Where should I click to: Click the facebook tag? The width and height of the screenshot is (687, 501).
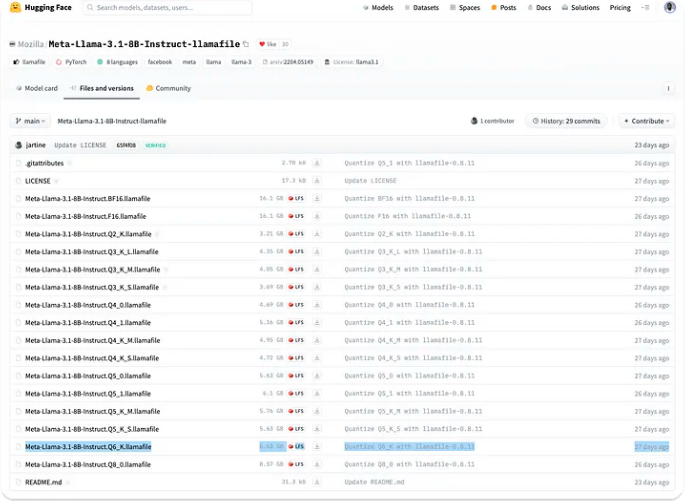(160, 62)
